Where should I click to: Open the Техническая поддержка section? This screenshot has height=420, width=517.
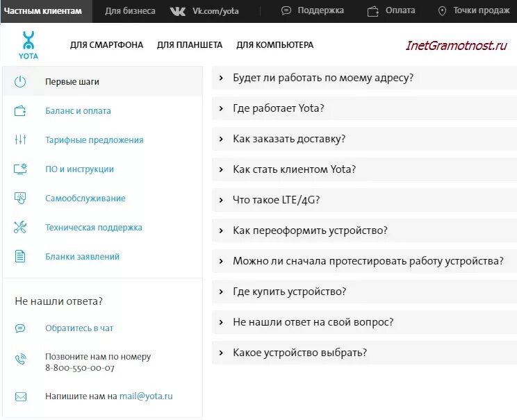click(x=94, y=227)
